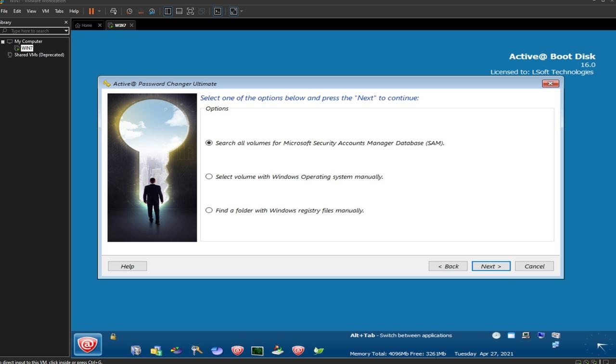Select Search all volumes for SAM option
This screenshot has height=364, width=616.
(x=209, y=143)
